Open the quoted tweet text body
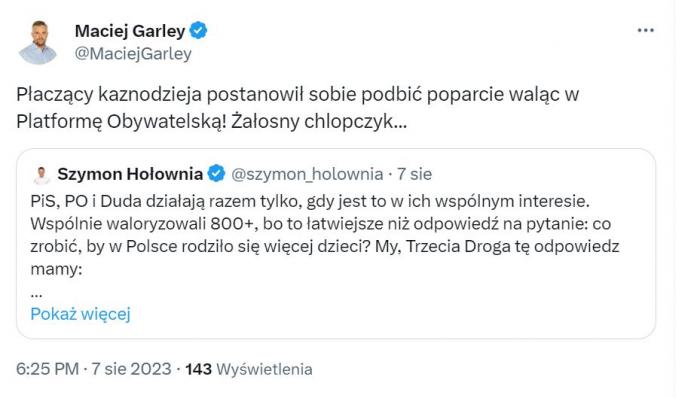 point(325,235)
